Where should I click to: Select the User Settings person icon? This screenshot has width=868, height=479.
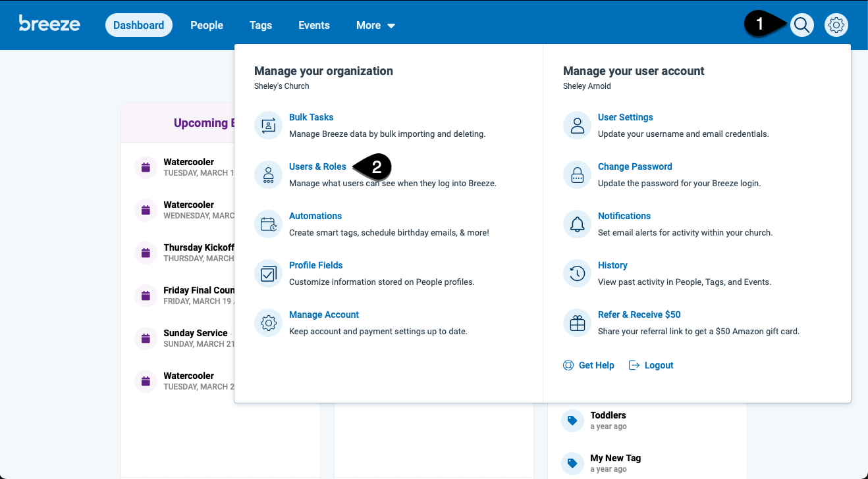(x=577, y=125)
